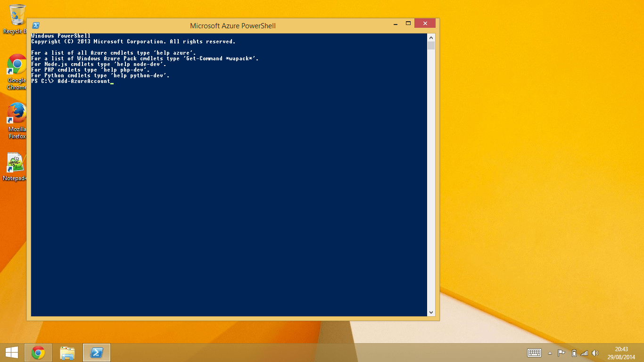
Task: Select the Notepad++ desktop shortcut
Action: [x=16, y=166]
